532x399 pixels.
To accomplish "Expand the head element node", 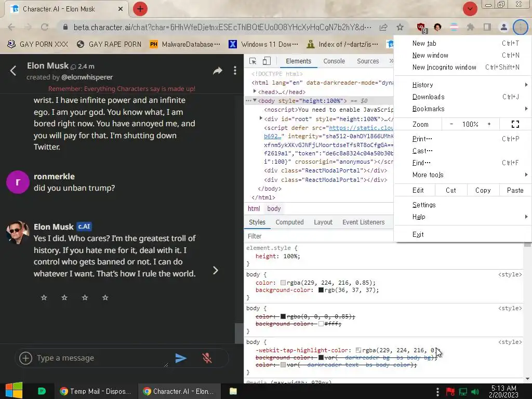I will tap(255, 91).
